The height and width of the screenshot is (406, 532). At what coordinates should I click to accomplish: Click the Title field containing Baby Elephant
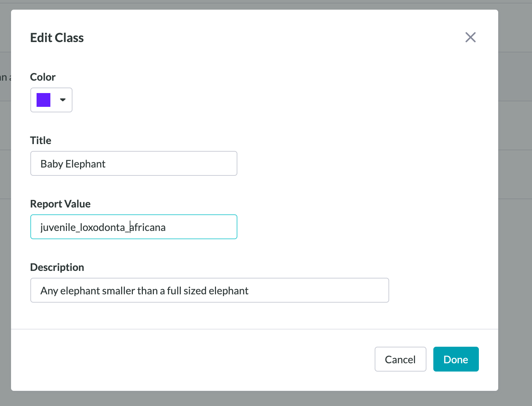tap(134, 163)
